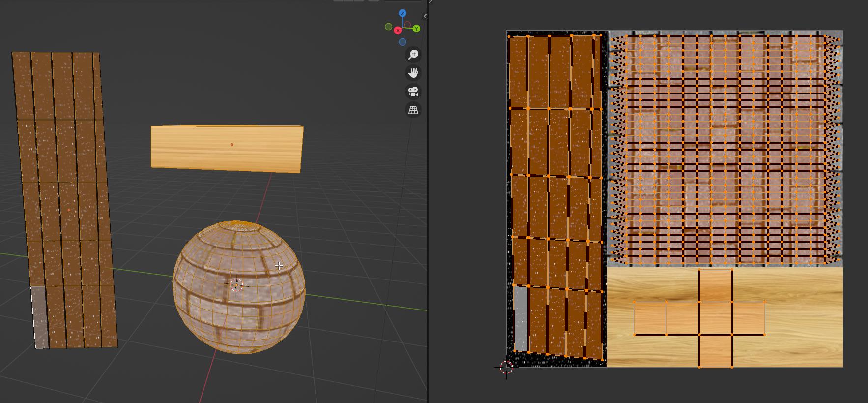Click the hand pan view button
868x403 pixels.
pos(413,73)
